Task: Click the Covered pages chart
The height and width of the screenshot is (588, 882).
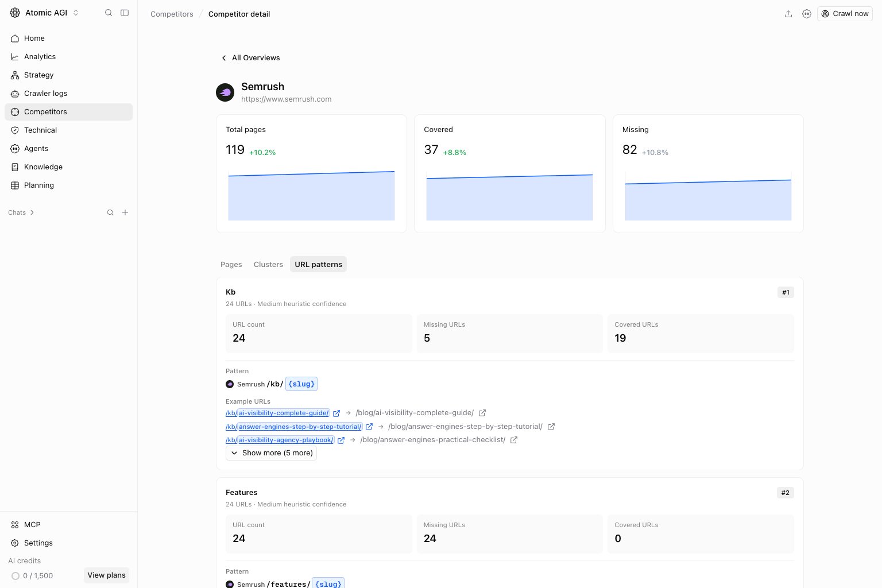Action: [509, 197]
